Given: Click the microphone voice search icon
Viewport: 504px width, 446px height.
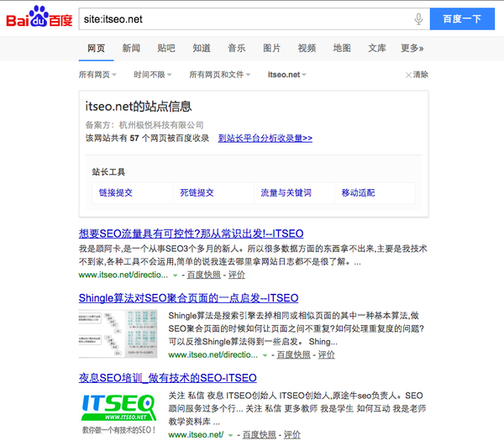Looking at the screenshot, I should pyautogui.click(x=418, y=19).
